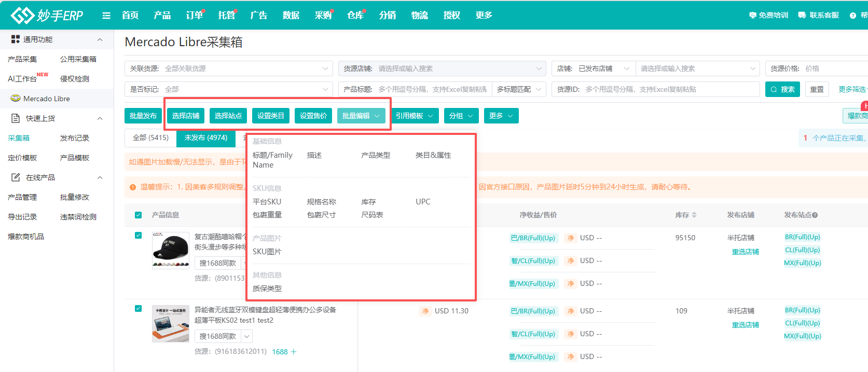The height and width of the screenshot is (372, 868).
Task: Open 公用采集箱 in sidebar
Action: pyautogui.click(x=78, y=59)
